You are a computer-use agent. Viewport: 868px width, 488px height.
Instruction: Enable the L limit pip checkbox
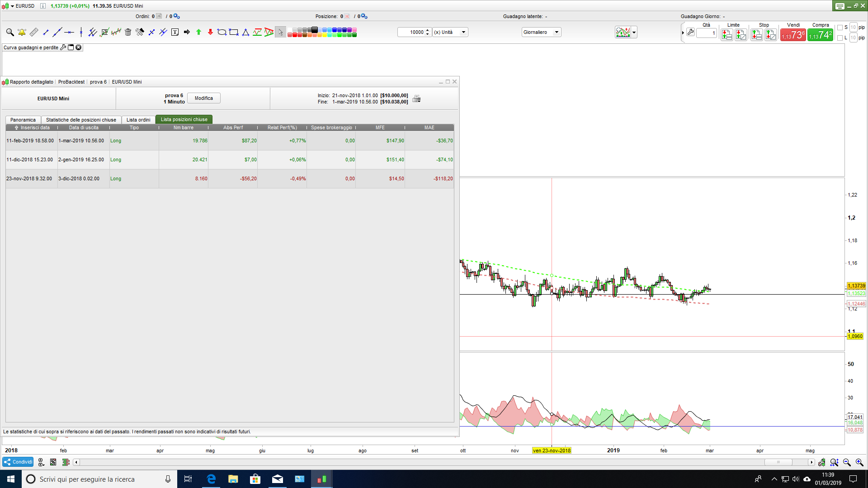click(840, 38)
